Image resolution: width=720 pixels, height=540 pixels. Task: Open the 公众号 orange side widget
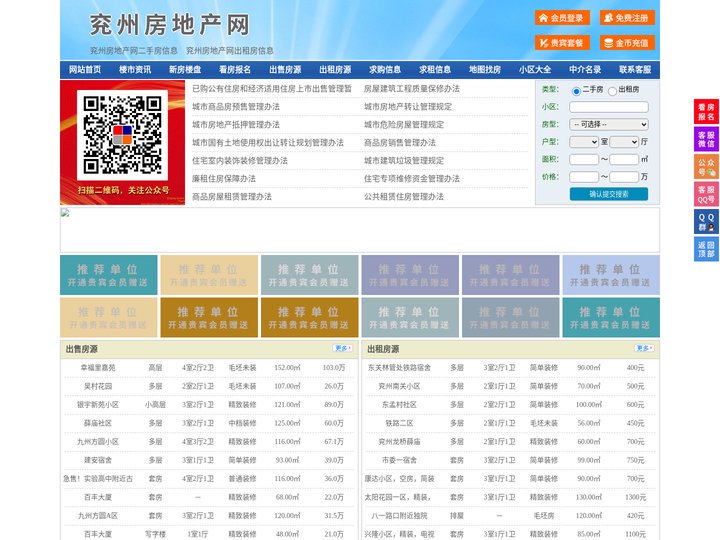click(706, 167)
